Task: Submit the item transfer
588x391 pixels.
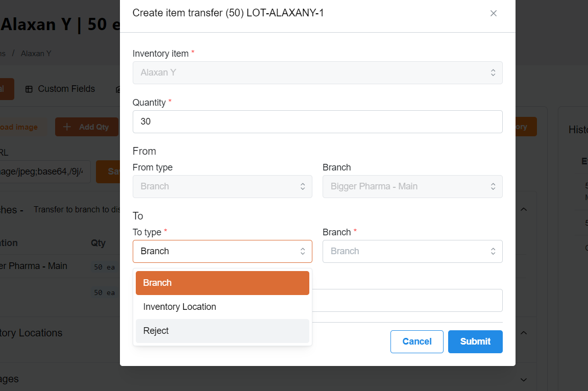Action: pyautogui.click(x=475, y=341)
